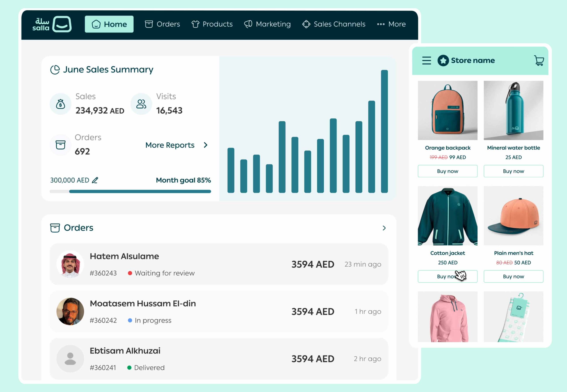This screenshot has height=392, width=567.
Task: Open the Products menu item
Action: pos(212,24)
